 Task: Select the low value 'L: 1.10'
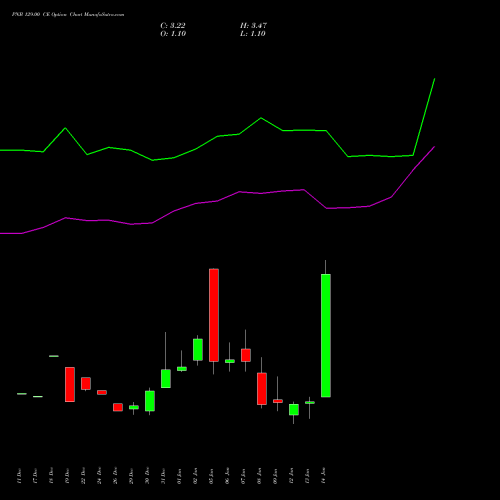tap(253, 34)
